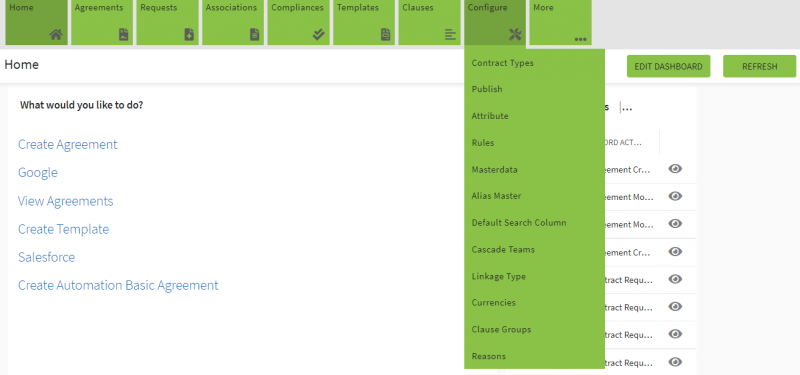Open the Create Agreement link
The image size is (800, 375).
67,144
